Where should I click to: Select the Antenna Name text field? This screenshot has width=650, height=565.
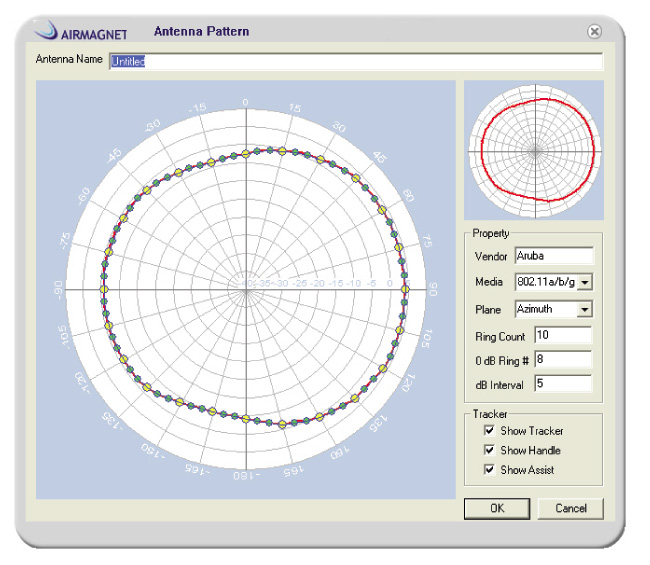[356, 61]
